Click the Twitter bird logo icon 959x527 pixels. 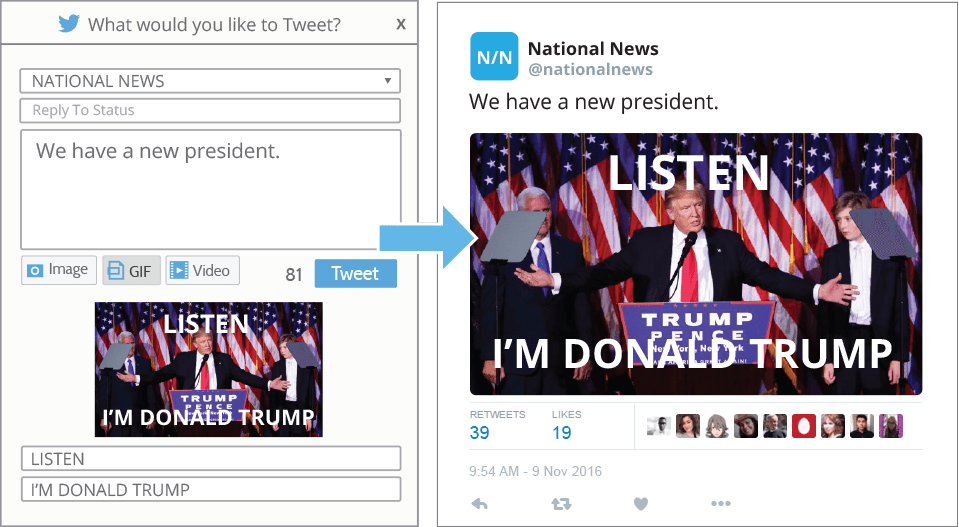(69, 24)
